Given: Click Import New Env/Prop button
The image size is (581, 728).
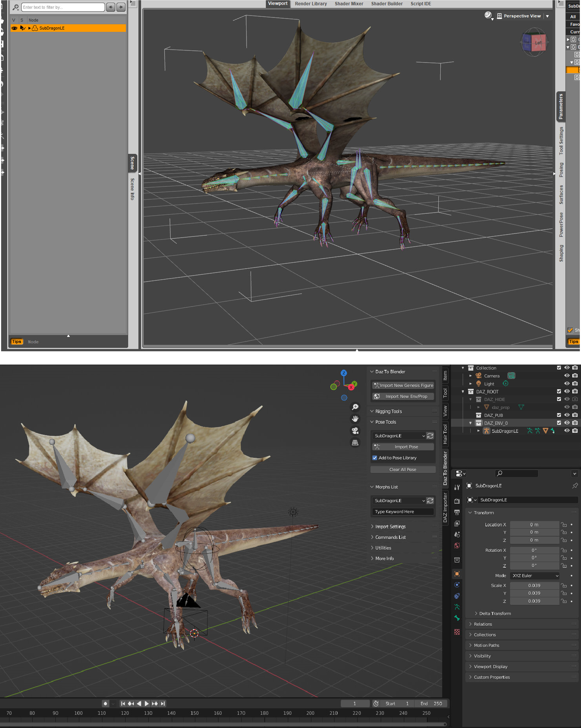Looking at the screenshot, I should tap(403, 396).
